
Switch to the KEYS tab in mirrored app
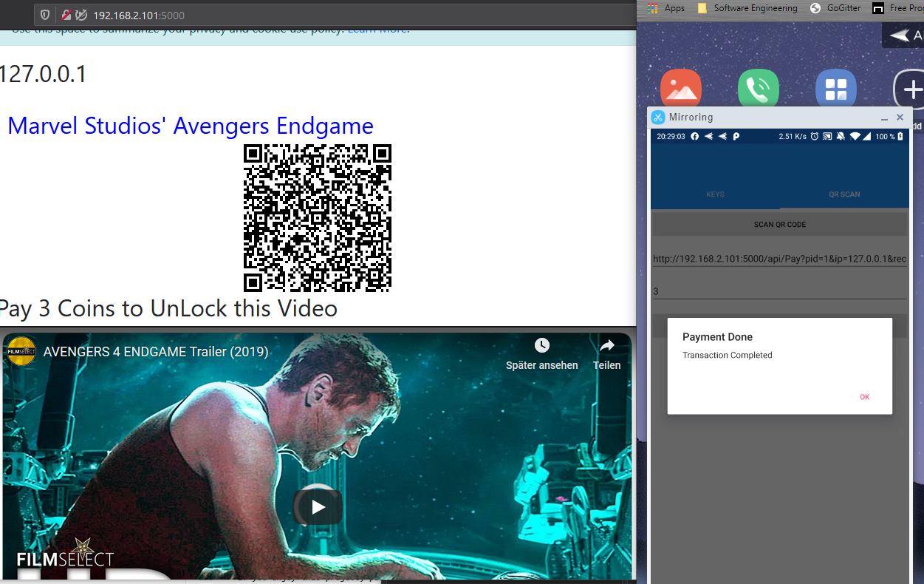(x=715, y=194)
